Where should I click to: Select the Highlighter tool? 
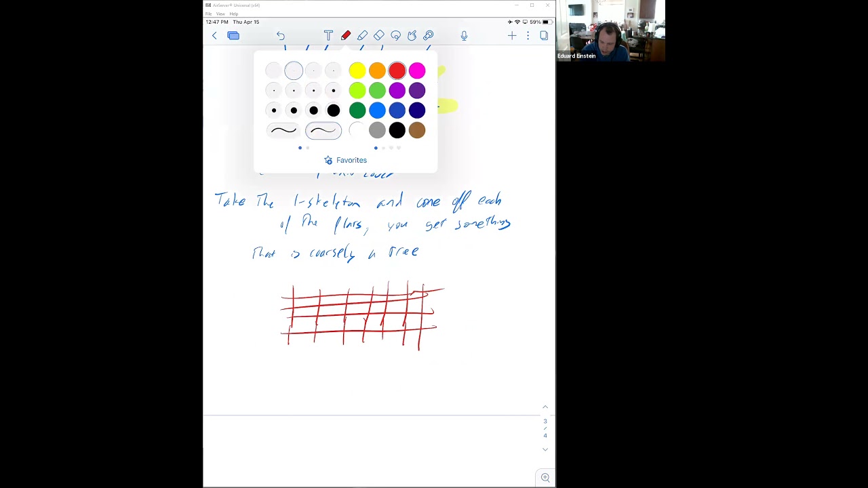click(362, 35)
